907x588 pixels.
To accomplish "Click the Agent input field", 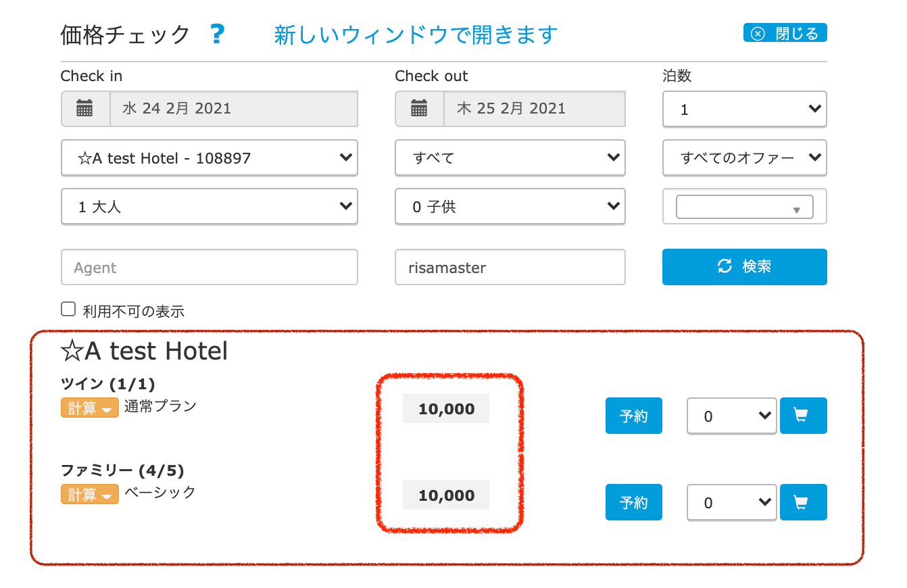I will coord(209,268).
